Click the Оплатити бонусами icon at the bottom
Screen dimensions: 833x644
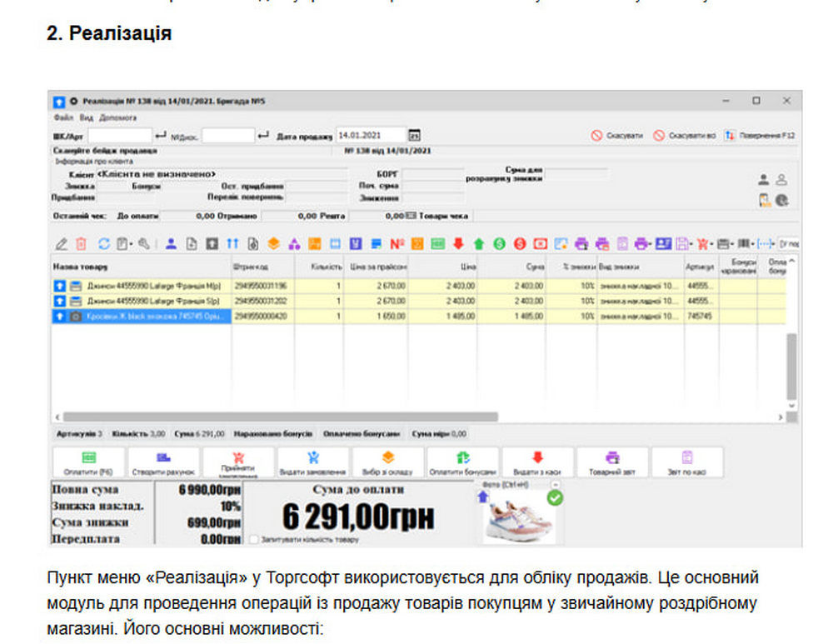(x=462, y=455)
